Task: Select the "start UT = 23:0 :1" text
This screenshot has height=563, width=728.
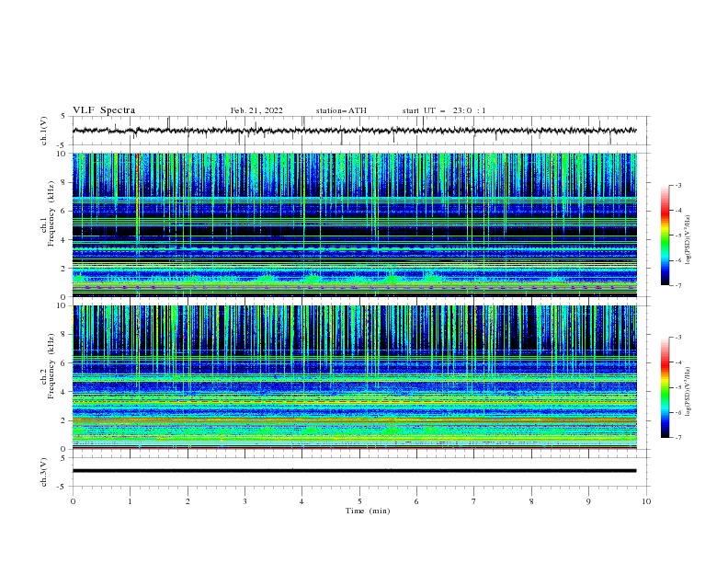Action: pyautogui.click(x=444, y=110)
